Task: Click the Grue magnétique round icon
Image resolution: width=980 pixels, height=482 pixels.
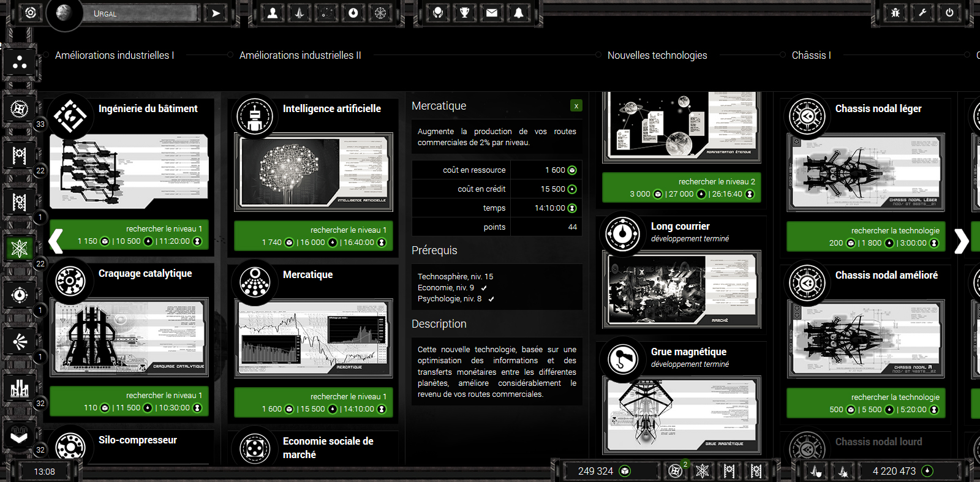Action: (x=623, y=359)
